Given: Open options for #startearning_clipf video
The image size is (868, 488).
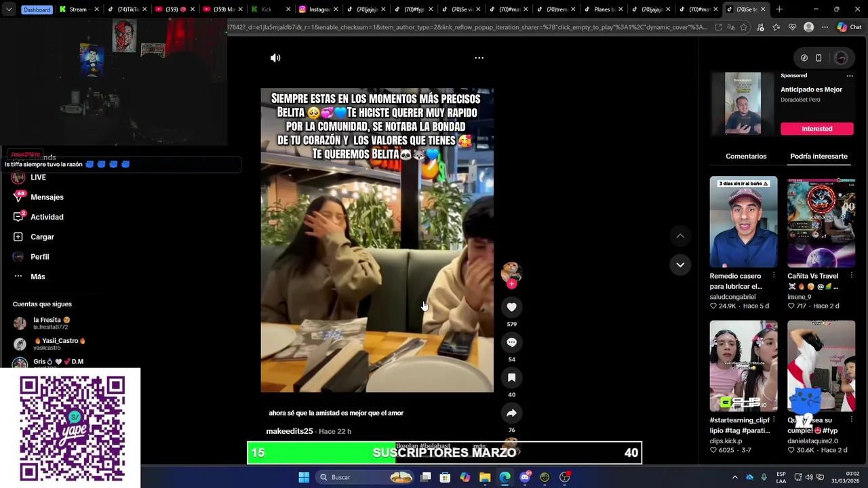Looking at the screenshot, I should pyautogui.click(x=774, y=420).
